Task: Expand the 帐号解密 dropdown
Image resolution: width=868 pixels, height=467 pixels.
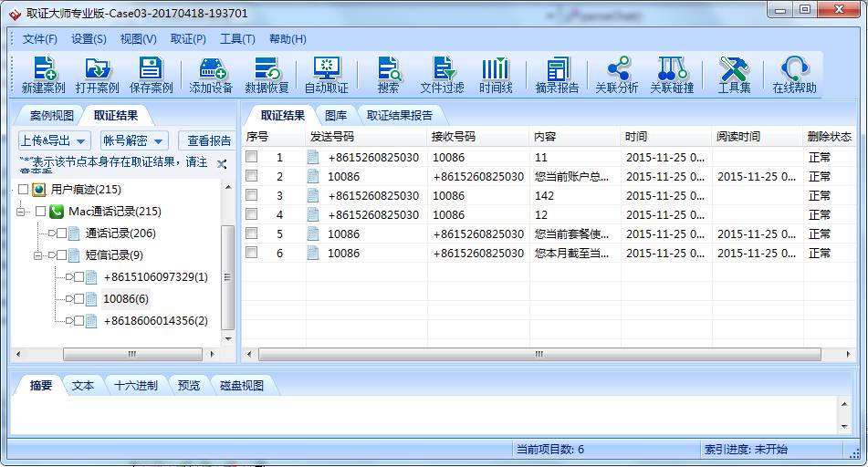Action: pos(134,140)
